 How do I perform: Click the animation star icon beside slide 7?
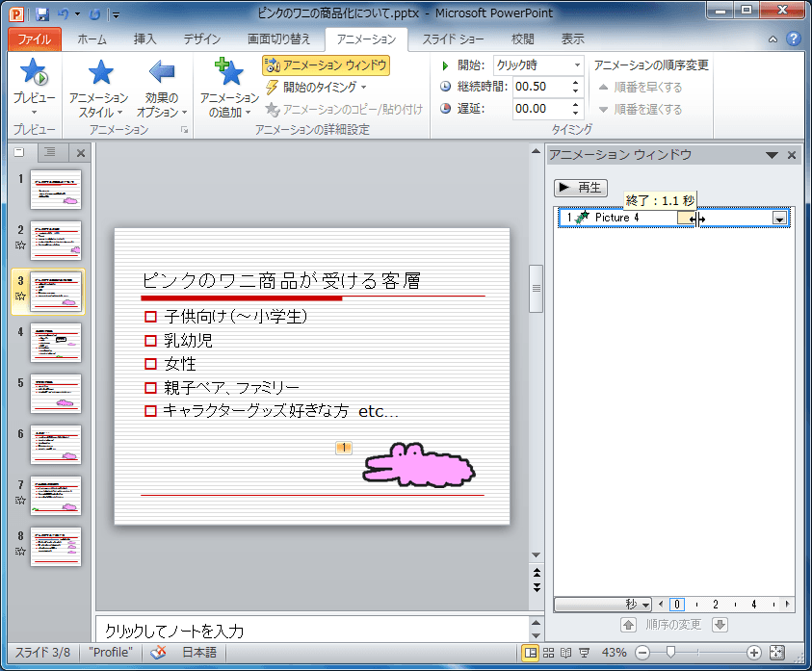point(20,501)
